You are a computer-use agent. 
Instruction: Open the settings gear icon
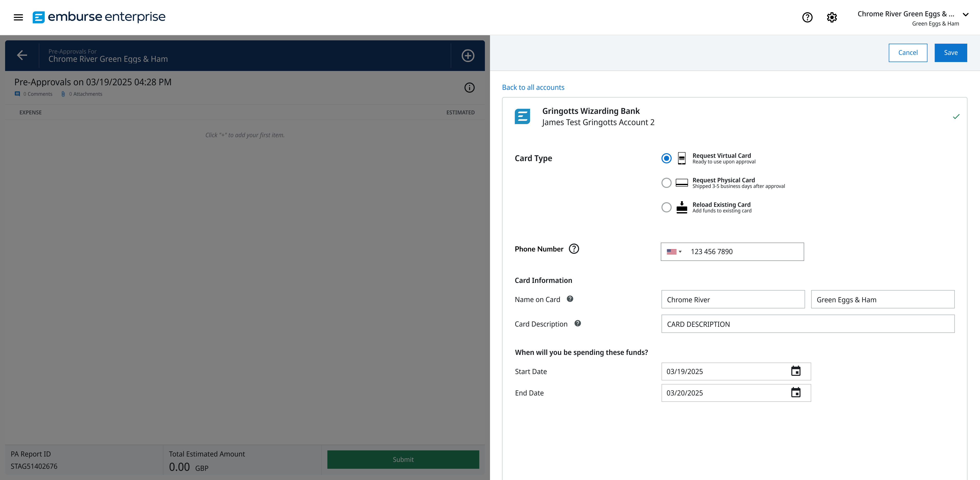point(832,17)
